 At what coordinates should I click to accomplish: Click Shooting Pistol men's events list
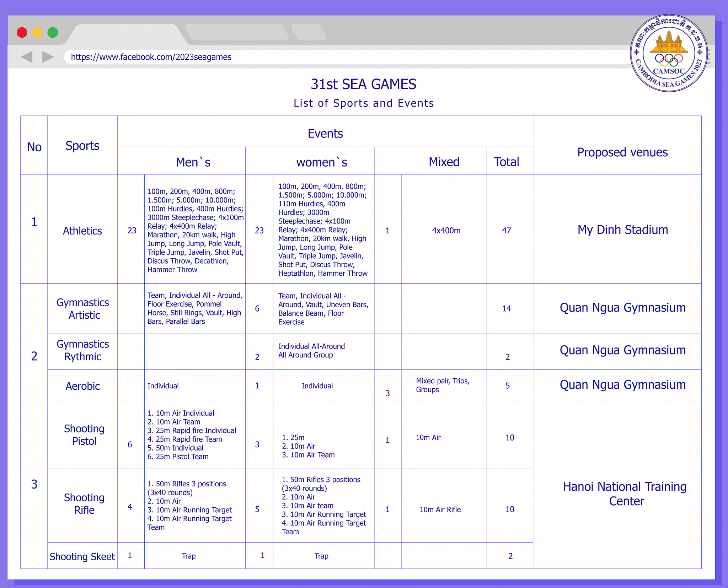point(192,435)
